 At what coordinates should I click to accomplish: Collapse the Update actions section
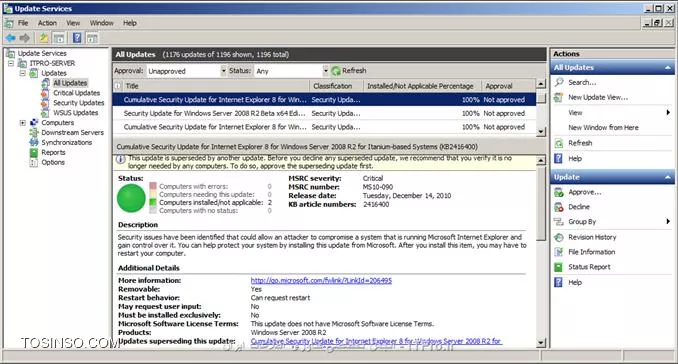(x=668, y=177)
